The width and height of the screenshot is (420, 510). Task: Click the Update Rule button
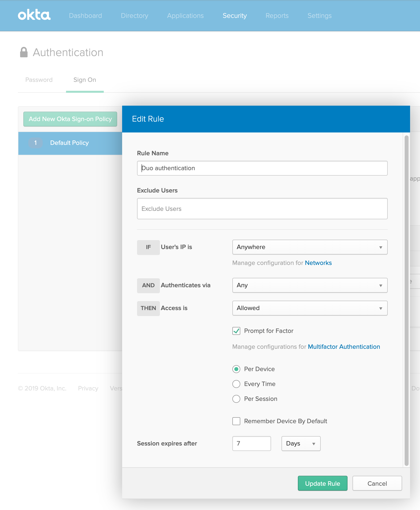[322, 483]
